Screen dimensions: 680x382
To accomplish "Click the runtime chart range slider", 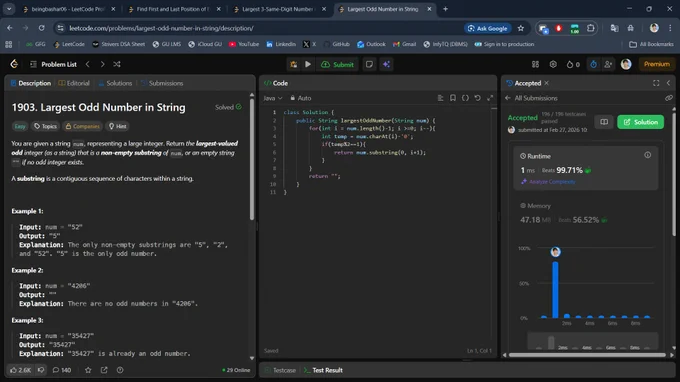I will point(593,342).
